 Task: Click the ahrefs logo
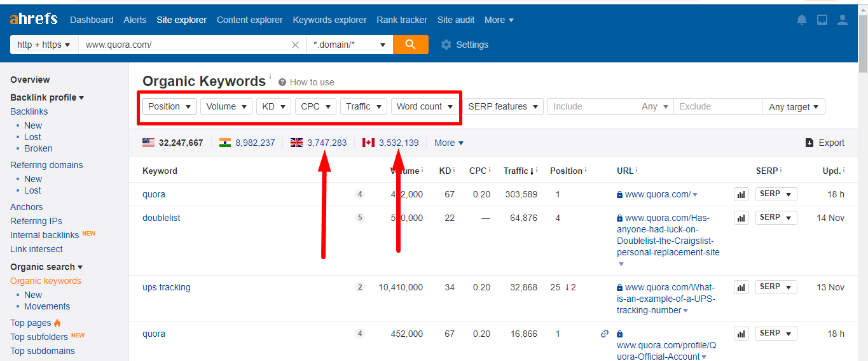(33, 19)
